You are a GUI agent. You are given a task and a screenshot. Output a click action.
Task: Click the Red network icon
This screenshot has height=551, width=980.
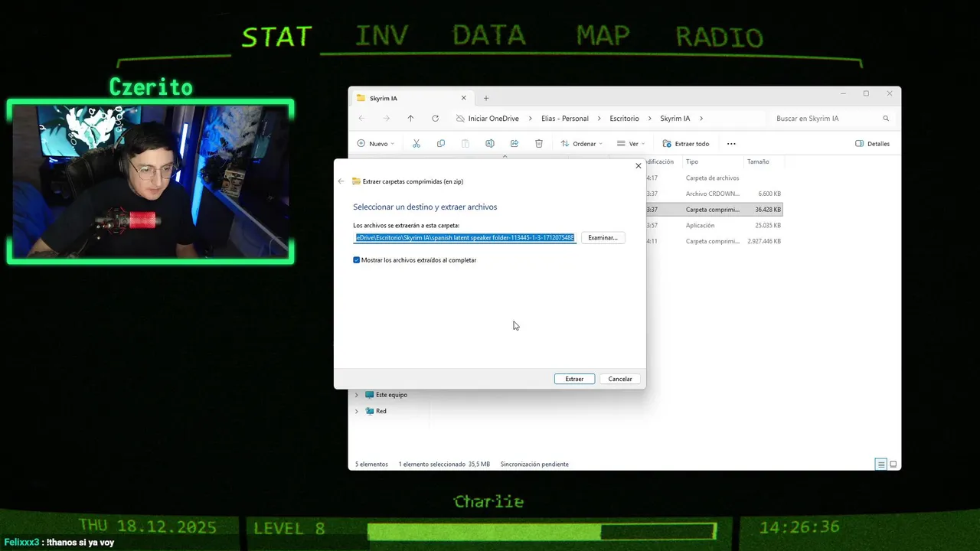click(370, 411)
